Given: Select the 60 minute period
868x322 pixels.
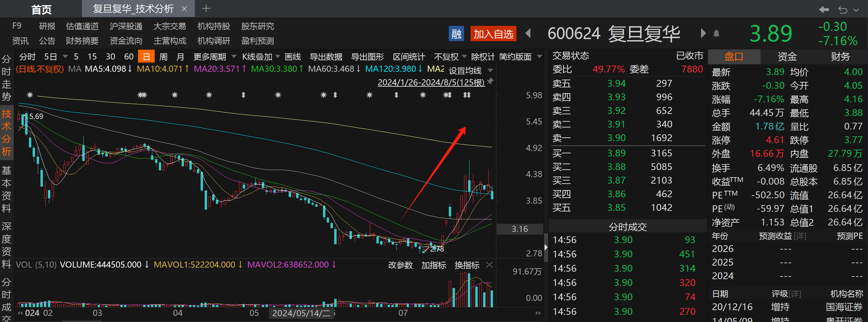Looking at the screenshot, I should click(x=129, y=56).
